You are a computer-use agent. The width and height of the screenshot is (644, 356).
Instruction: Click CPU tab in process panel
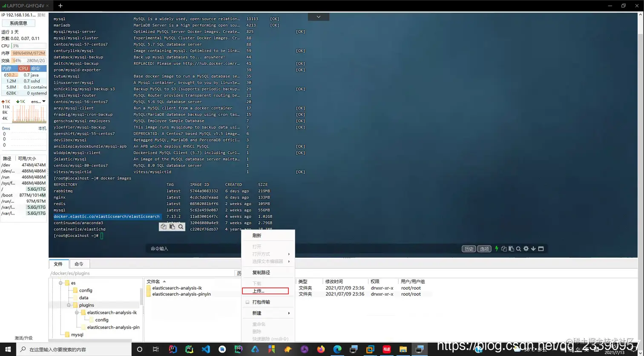pyautogui.click(x=23, y=68)
